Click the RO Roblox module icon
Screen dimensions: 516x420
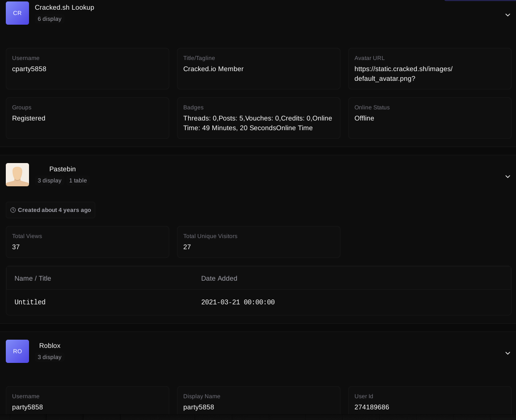pos(17,351)
